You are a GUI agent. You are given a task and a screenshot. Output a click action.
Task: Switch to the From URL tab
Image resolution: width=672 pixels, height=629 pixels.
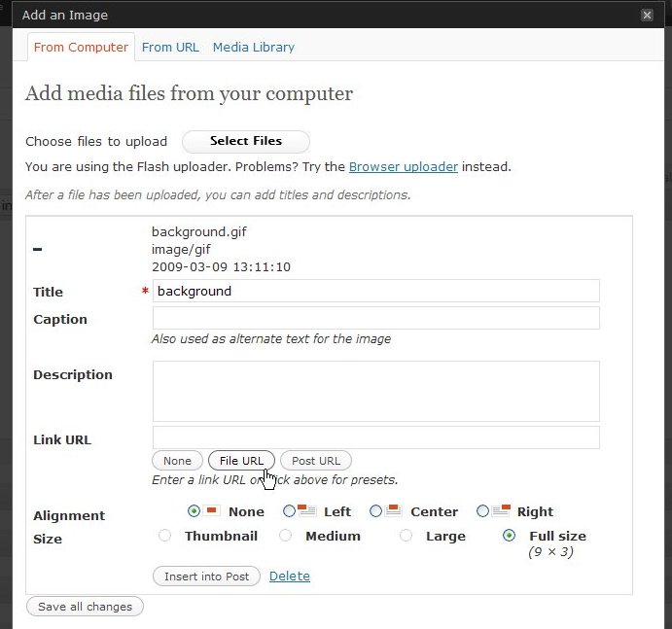pos(170,47)
